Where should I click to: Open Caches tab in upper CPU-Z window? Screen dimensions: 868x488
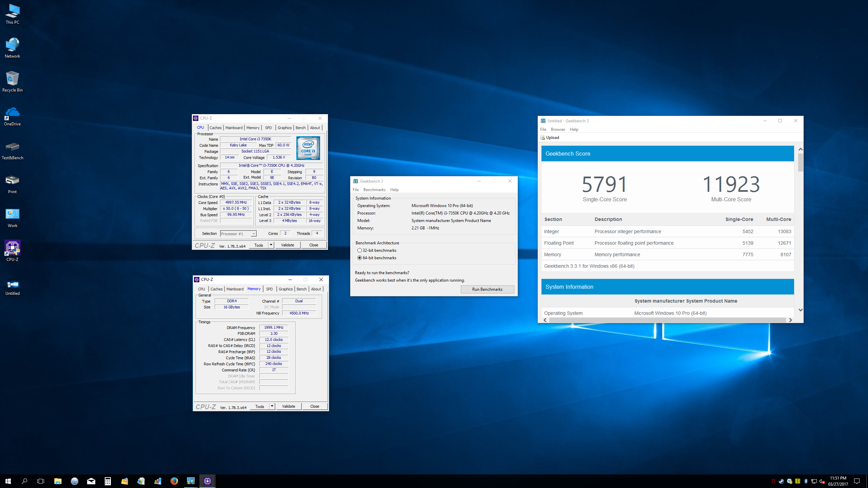(216, 128)
